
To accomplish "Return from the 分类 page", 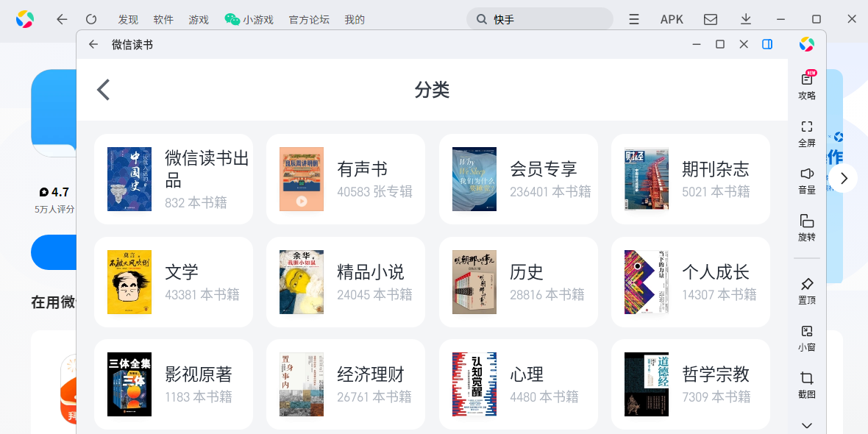I will pos(104,90).
